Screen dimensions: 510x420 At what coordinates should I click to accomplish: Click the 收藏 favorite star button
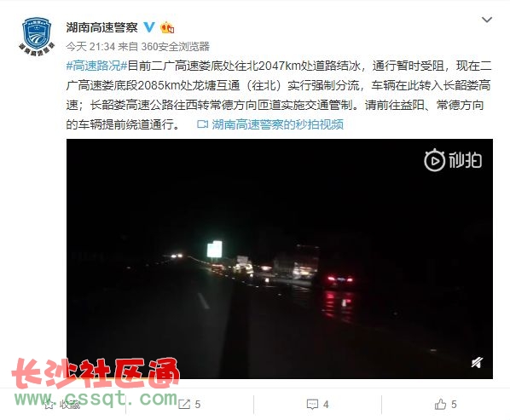62,405
